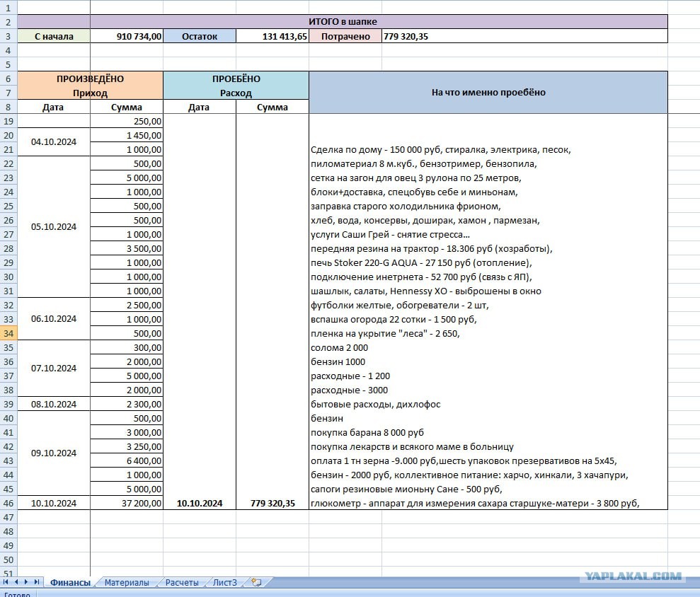
Task: Click the previous sheet navigation arrow
Action: (x=16, y=582)
